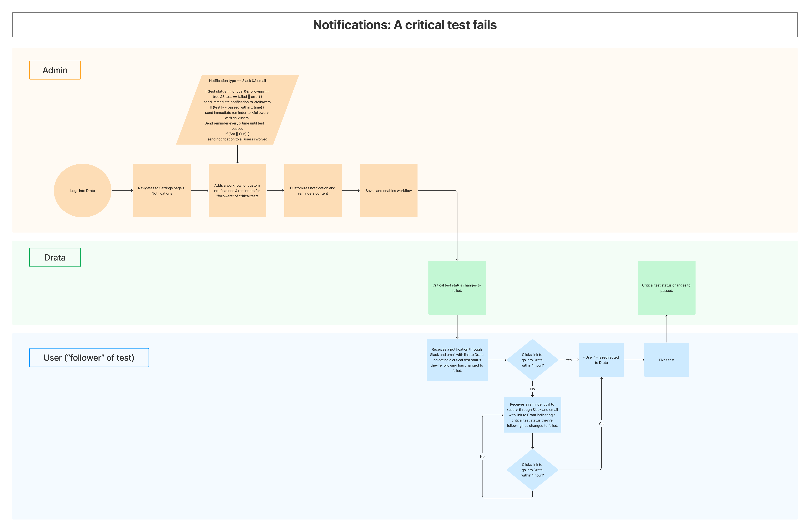Click the "<User 1> is redirected to Drata" box
The height and width of the screenshot is (532, 810).
coord(601,359)
